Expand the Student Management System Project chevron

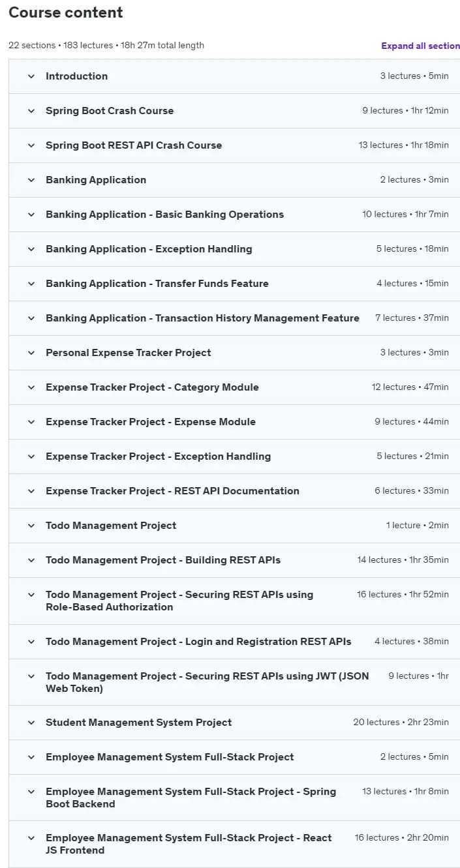pos(31,723)
